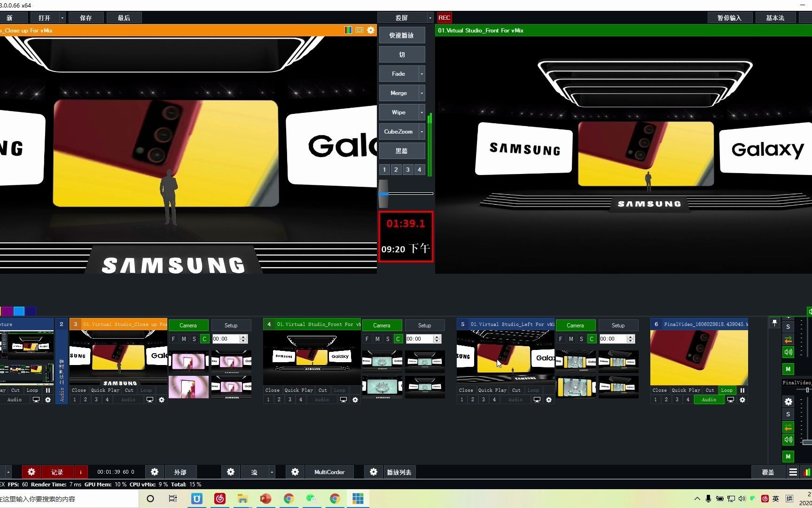The height and width of the screenshot is (508, 812).
Task: Toggle solo S on FinalVideo audio channel
Action: coord(788,414)
